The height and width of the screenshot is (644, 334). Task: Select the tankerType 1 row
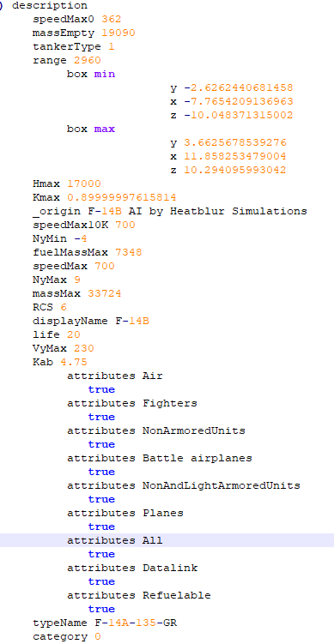pyautogui.click(x=74, y=47)
